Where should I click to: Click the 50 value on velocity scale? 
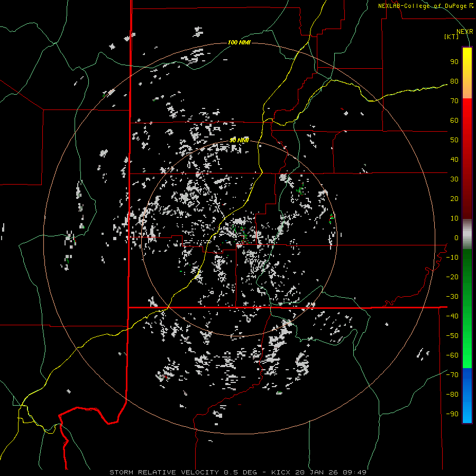[454, 140]
